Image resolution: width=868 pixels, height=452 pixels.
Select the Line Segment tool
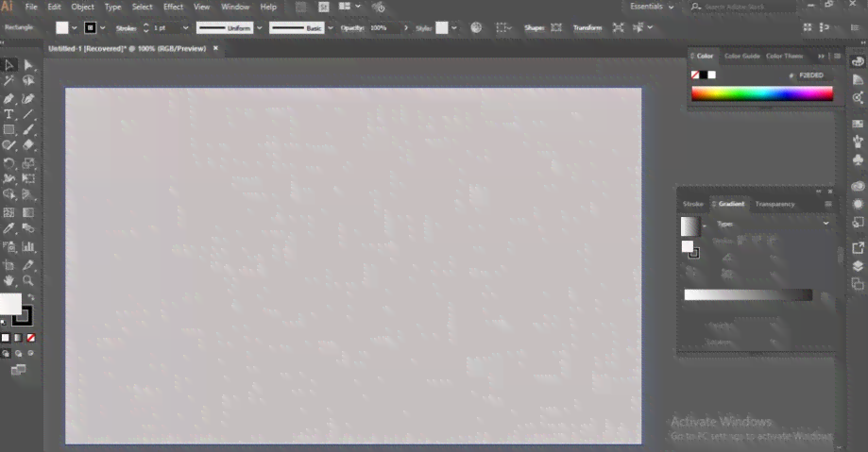pyautogui.click(x=28, y=114)
